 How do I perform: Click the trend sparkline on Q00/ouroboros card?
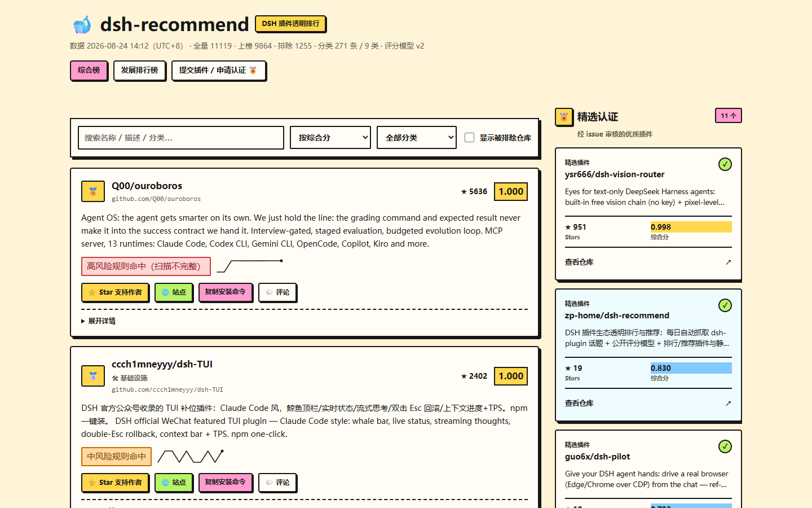[250, 266]
